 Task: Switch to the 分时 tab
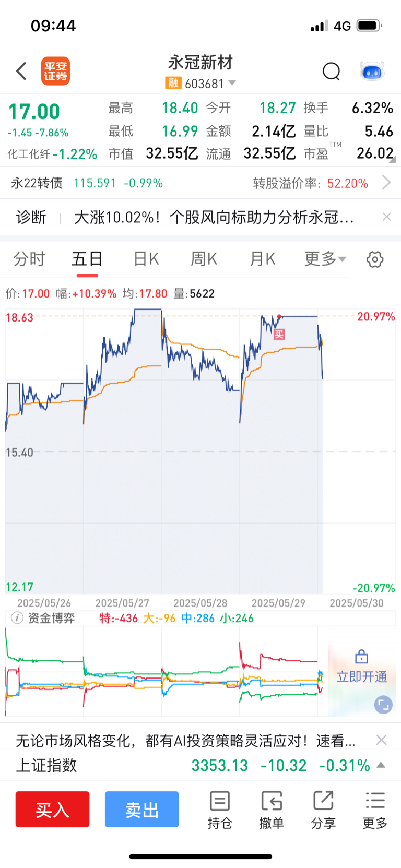29,259
